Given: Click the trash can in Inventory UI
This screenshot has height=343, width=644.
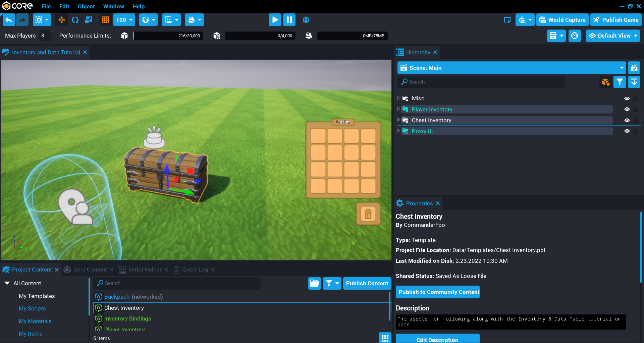Looking at the screenshot, I should point(368,214).
